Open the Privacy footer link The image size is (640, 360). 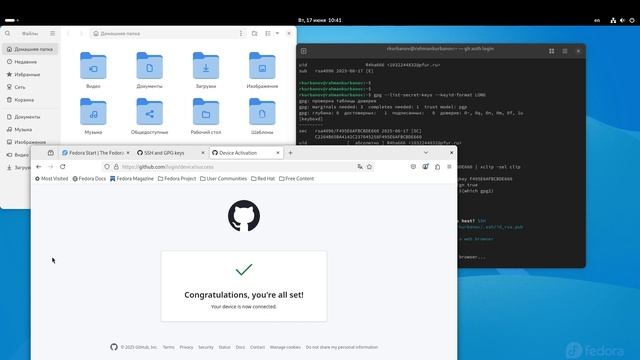tap(186, 347)
